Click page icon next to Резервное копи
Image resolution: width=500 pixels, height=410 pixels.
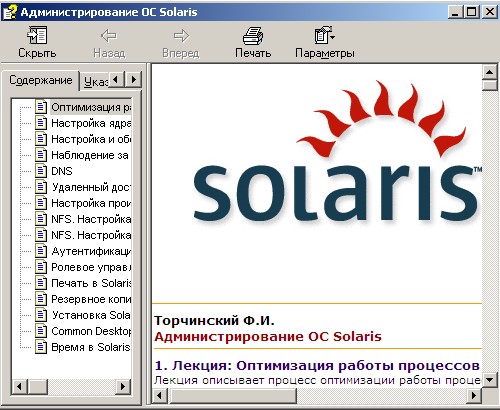[x=41, y=299]
